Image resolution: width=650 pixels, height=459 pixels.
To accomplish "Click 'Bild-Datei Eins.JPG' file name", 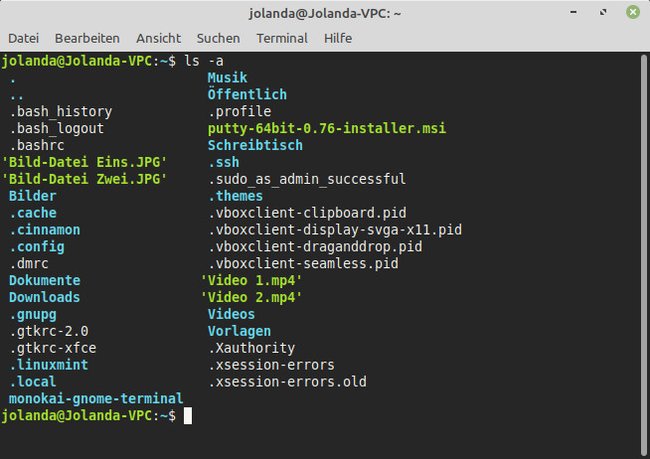I will pos(84,162).
